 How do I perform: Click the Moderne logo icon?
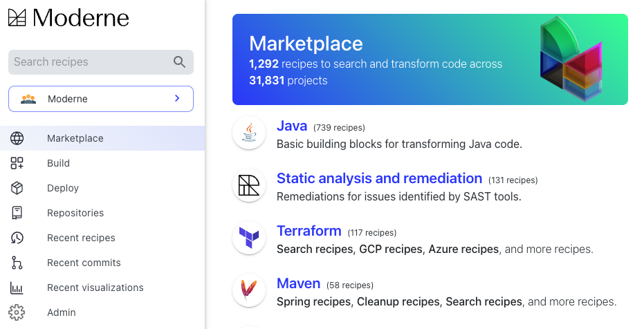[x=17, y=18]
